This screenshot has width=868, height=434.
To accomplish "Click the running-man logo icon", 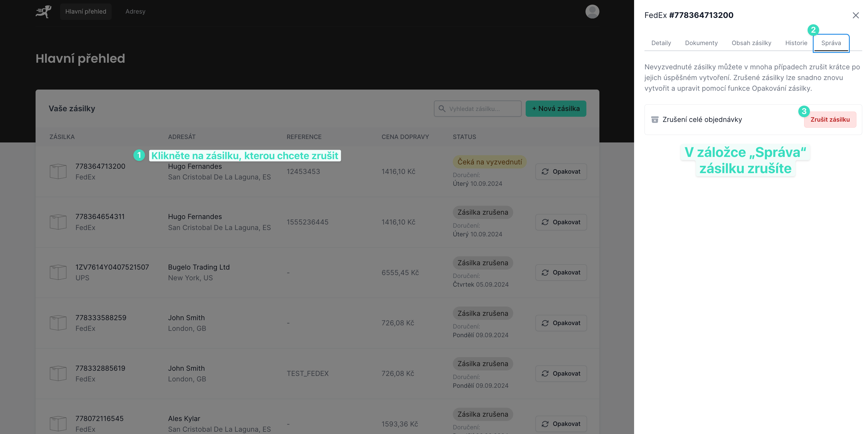I will coord(43,12).
